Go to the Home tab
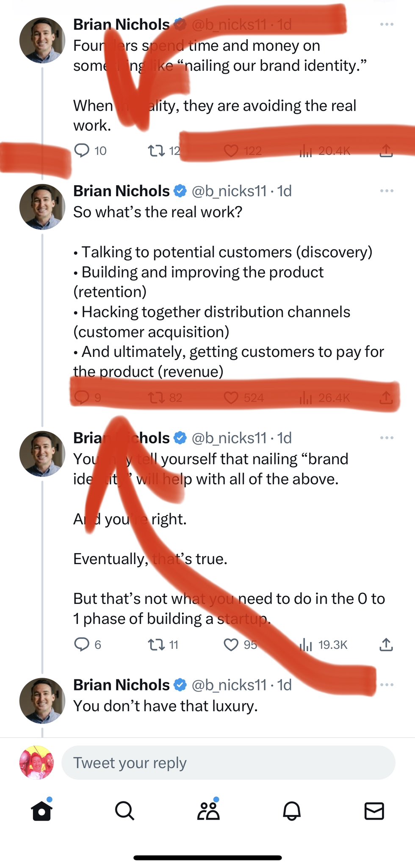 point(41,811)
